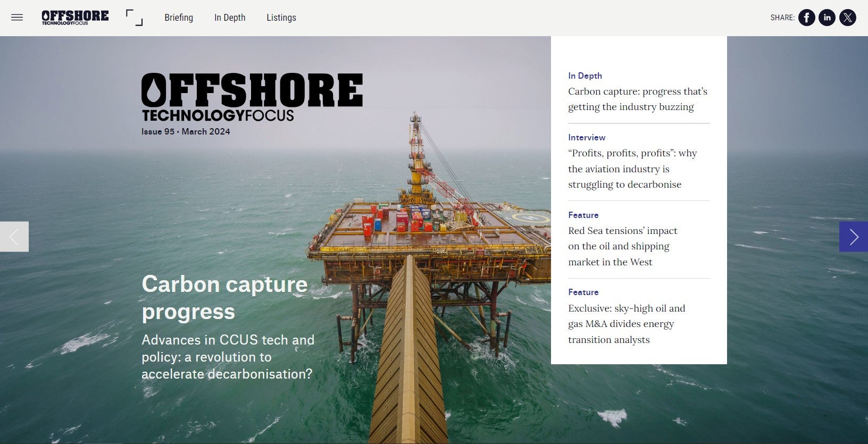Go to next page arrow
Screen dimensions: 868x444
pyautogui.click(x=853, y=237)
